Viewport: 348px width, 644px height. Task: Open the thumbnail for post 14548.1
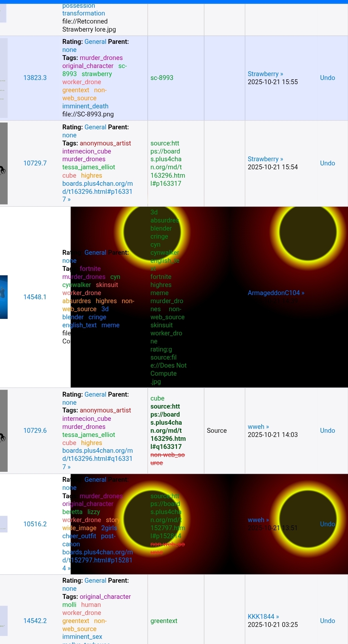4,297
